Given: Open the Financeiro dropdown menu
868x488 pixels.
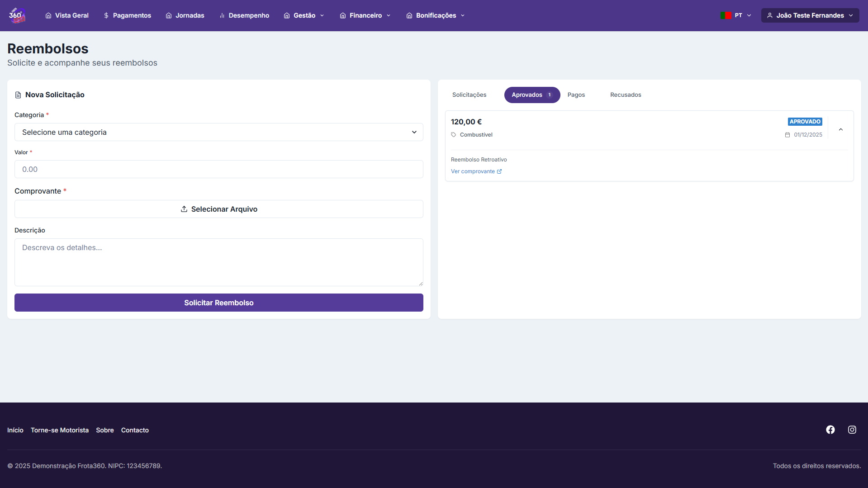Looking at the screenshot, I should click(365, 15).
